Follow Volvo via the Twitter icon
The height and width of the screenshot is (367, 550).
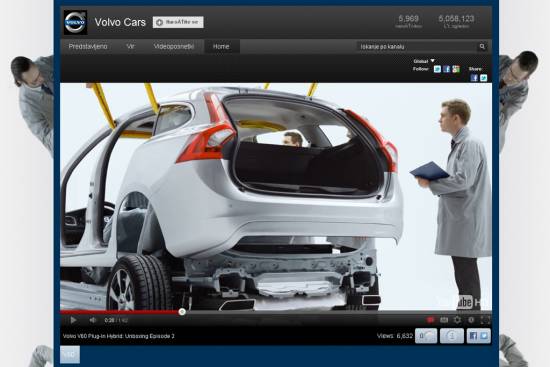pyautogui.click(x=437, y=69)
